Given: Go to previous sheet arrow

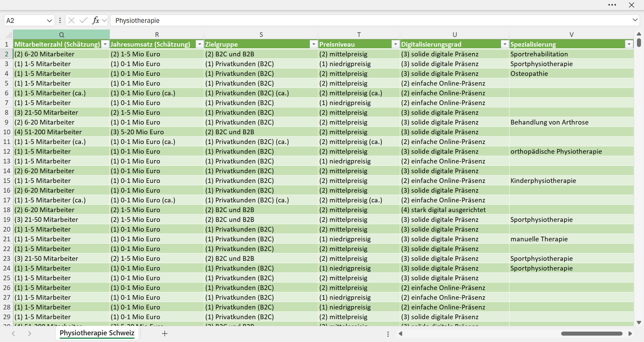Looking at the screenshot, I should pos(13,333).
